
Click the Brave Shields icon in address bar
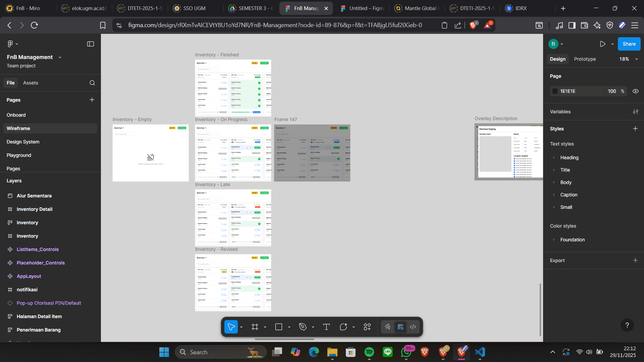pyautogui.click(x=473, y=25)
